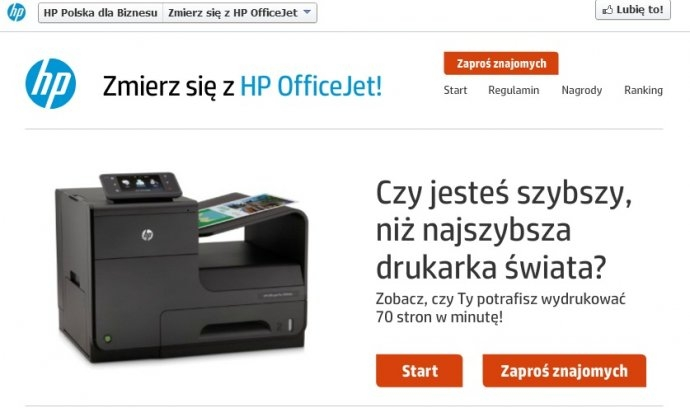This screenshot has height=408, width=690.
Task: Click the HP OfficeJet printer image
Action: [x=181, y=267]
